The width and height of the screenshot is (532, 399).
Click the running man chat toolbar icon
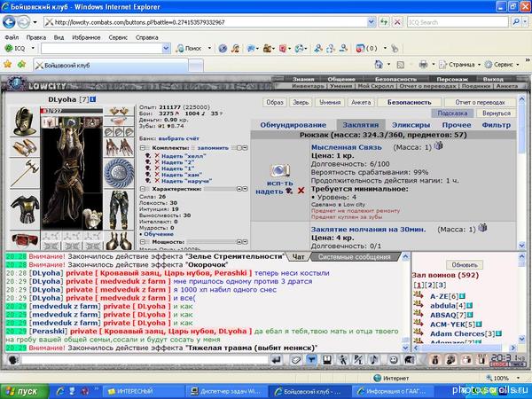pos(342,360)
